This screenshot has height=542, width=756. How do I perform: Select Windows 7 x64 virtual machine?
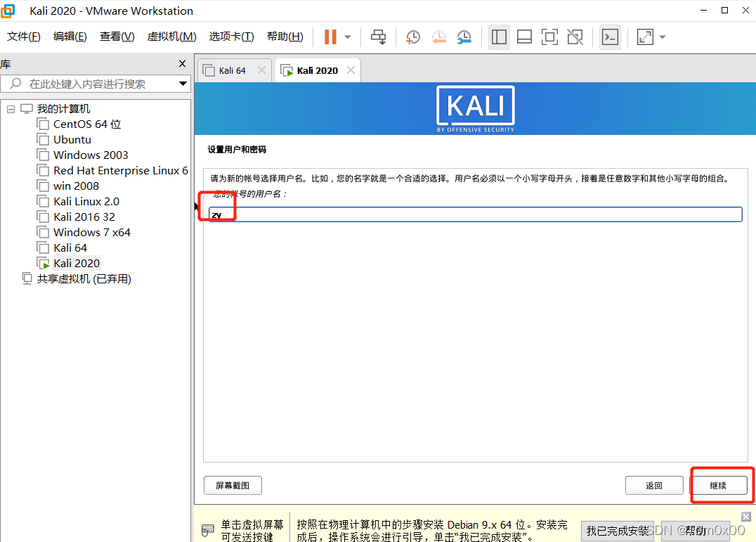pyautogui.click(x=92, y=233)
